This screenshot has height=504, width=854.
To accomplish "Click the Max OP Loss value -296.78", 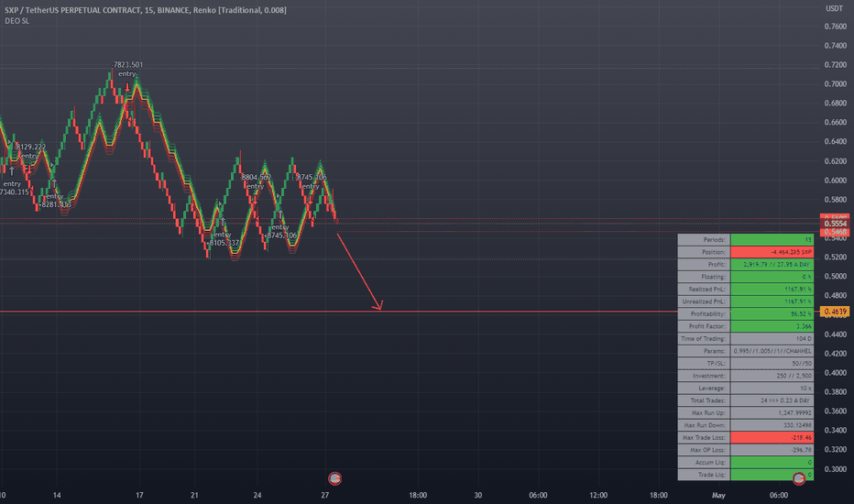I will point(772,450).
